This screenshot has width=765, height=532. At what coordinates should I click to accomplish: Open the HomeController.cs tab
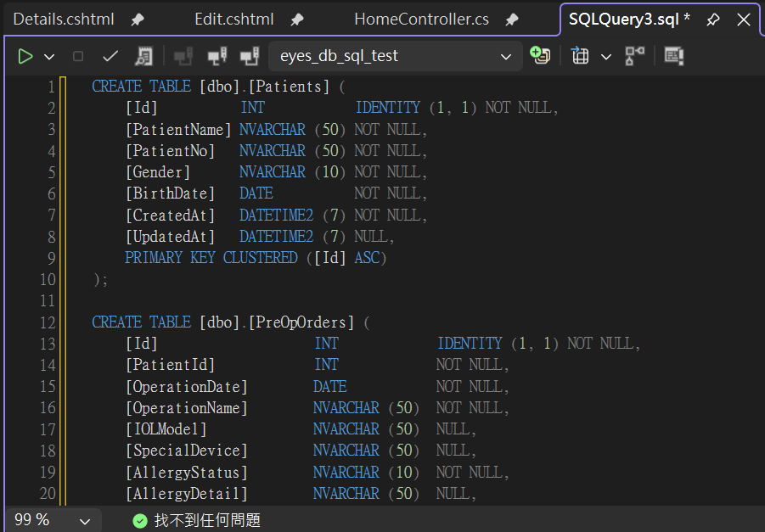(x=421, y=20)
